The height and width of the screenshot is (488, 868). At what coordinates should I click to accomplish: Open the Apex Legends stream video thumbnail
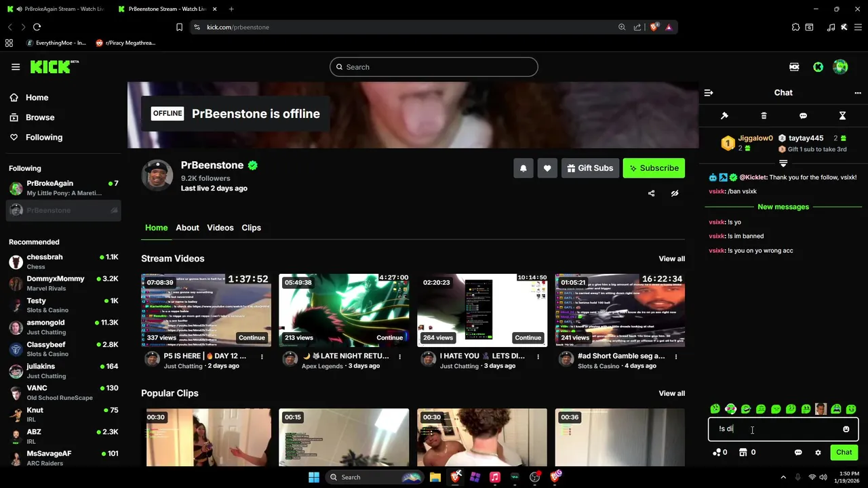(344, 310)
